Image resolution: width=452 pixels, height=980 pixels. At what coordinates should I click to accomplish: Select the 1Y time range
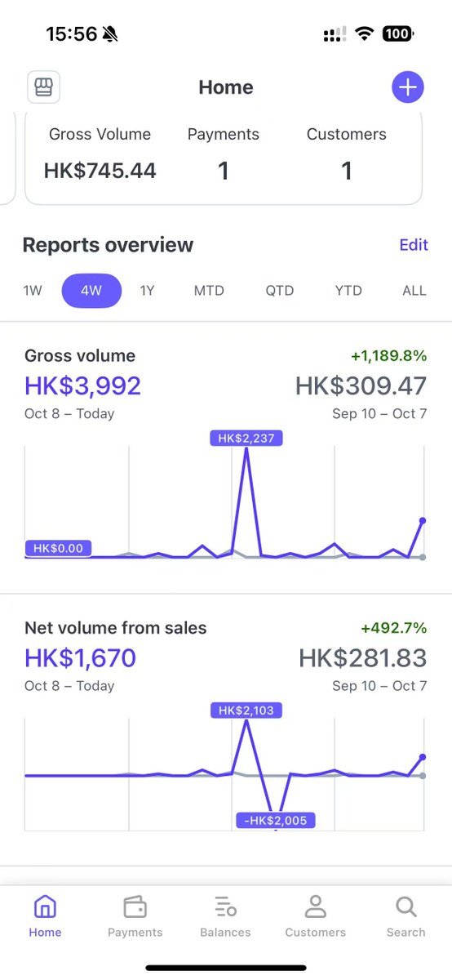tap(147, 290)
